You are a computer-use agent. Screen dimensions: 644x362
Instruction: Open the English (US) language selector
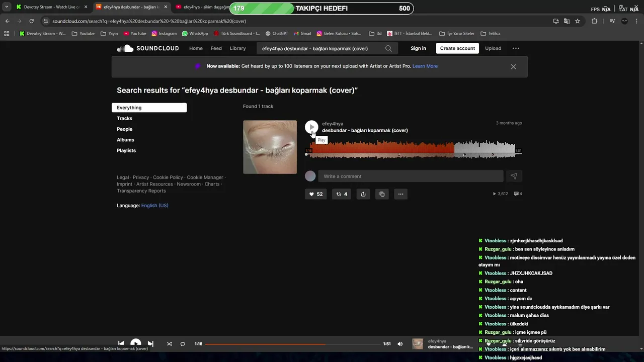pos(155,205)
